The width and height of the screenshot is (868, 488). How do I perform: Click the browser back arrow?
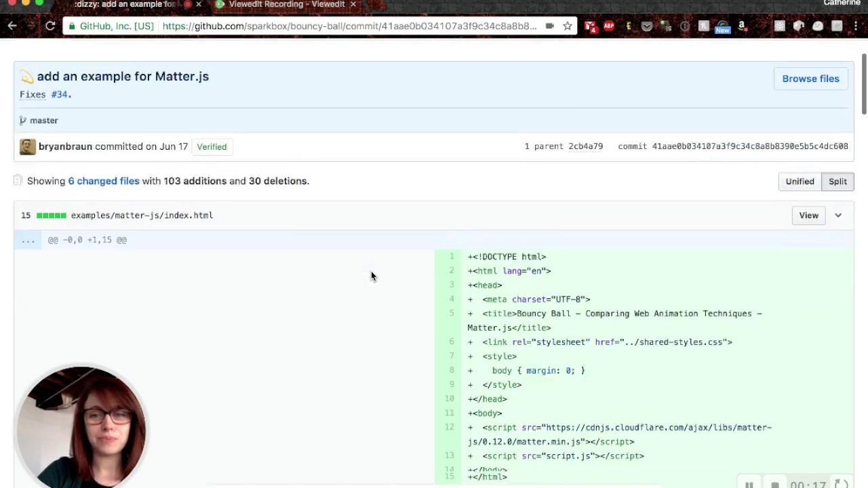click(x=12, y=26)
